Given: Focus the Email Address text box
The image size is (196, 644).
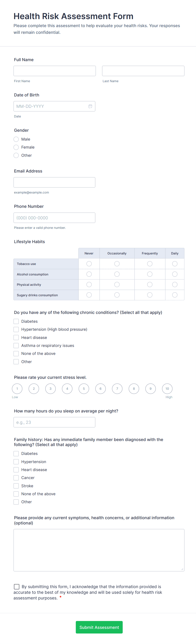Looking at the screenshot, I should tap(54, 182).
